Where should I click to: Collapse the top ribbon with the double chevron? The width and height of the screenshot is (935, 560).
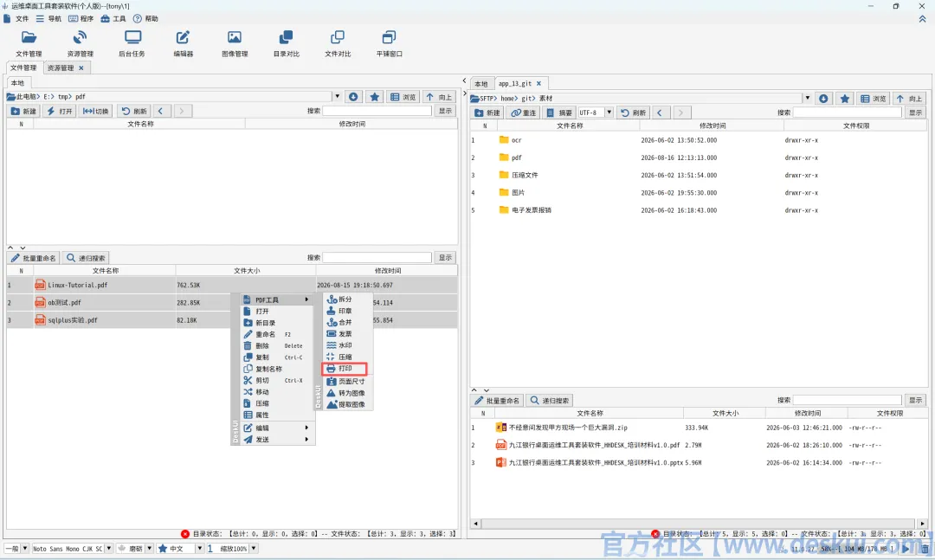(922, 19)
